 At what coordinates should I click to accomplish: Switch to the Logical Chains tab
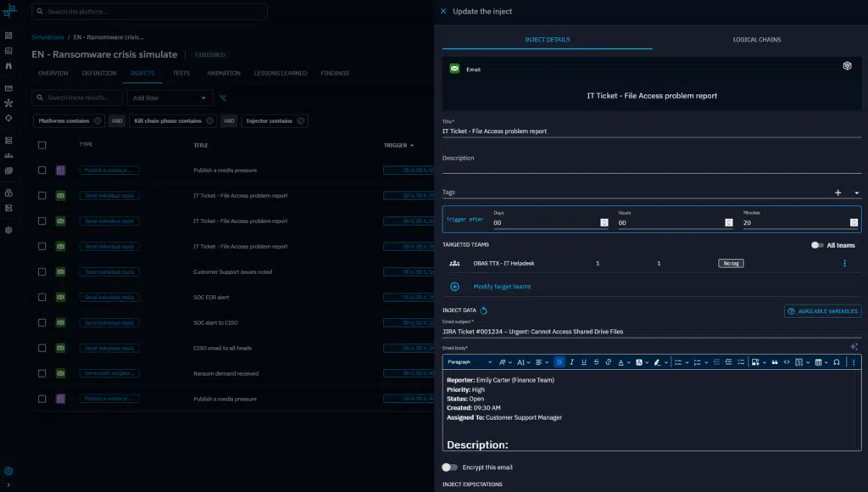[x=757, y=40]
